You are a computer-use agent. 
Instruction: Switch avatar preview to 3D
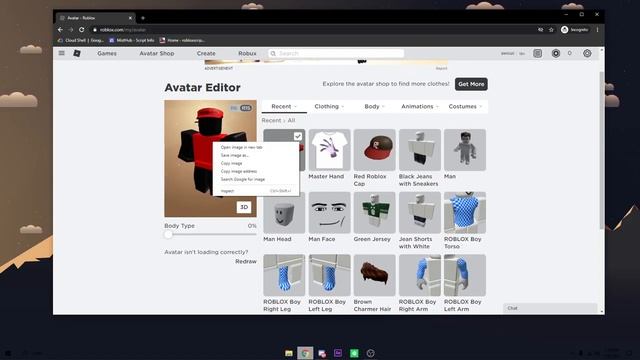[244, 207]
